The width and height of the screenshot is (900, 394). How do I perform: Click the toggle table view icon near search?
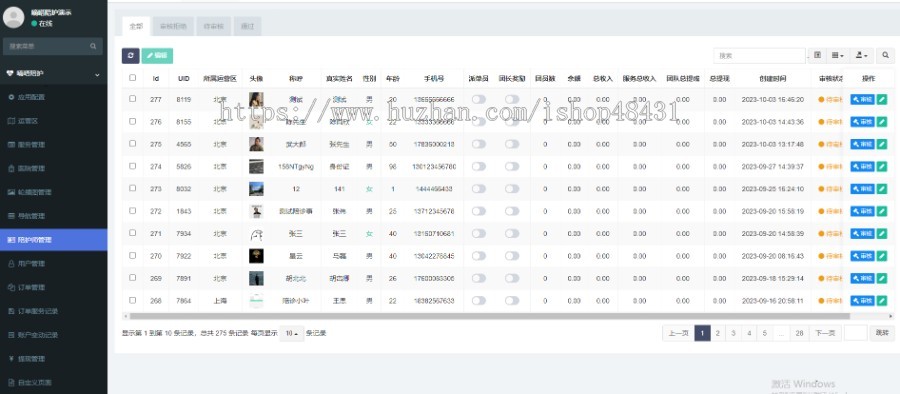[818, 56]
